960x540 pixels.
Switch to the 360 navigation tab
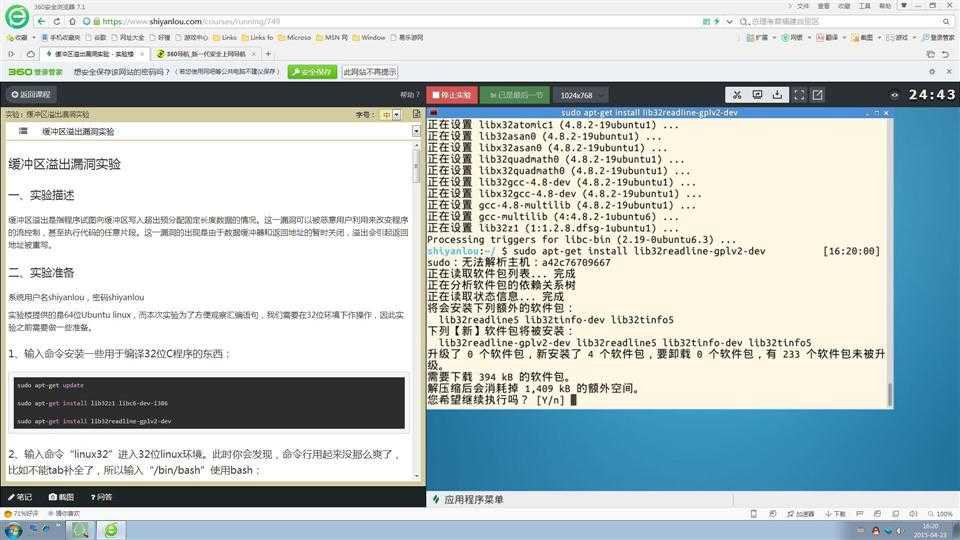205,54
